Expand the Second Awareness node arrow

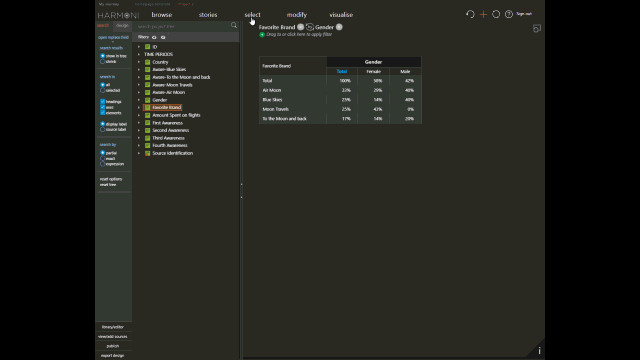[139, 130]
